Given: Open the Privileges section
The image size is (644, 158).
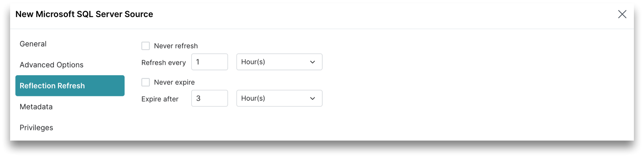Looking at the screenshot, I should point(36,128).
